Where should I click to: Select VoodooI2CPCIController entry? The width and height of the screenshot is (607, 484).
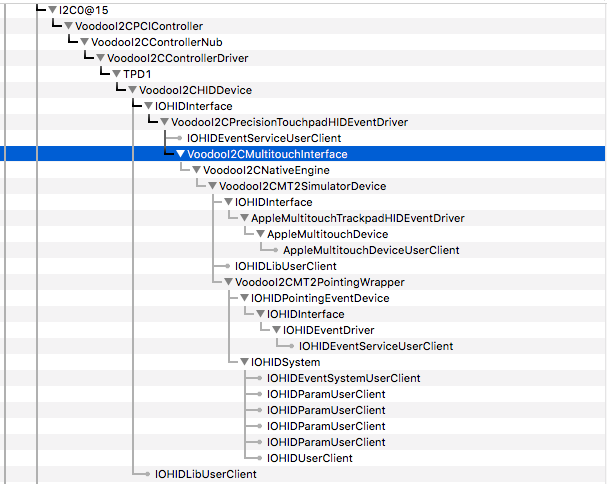tap(139, 26)
